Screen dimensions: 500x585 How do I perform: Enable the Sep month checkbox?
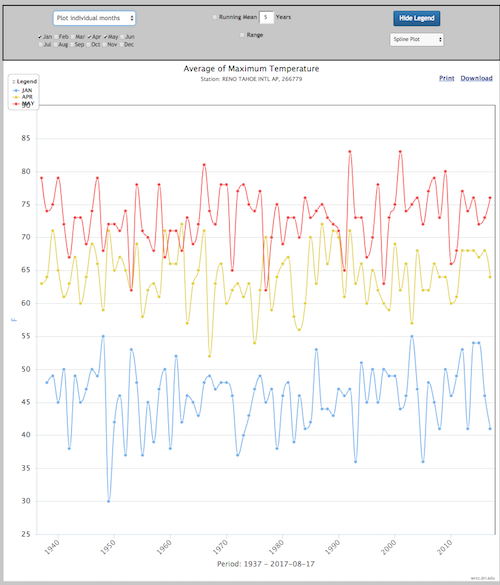pos(72,45)
